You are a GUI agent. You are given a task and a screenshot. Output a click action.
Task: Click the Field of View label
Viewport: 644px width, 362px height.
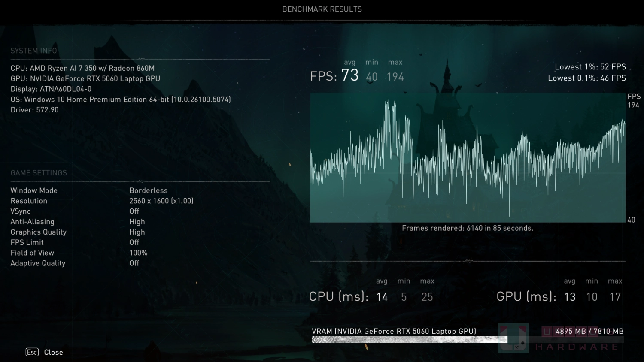click(x=32, y=253)
